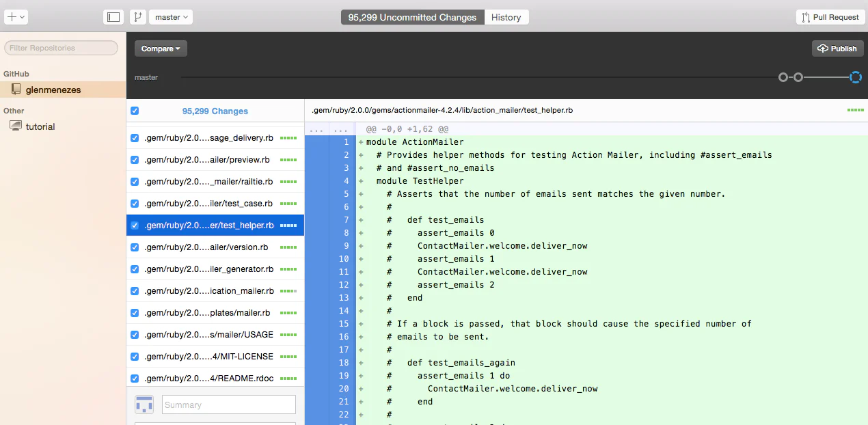Switch to the History tab
868x425 pixels.
pyautogui.click(x=506, y=17)
